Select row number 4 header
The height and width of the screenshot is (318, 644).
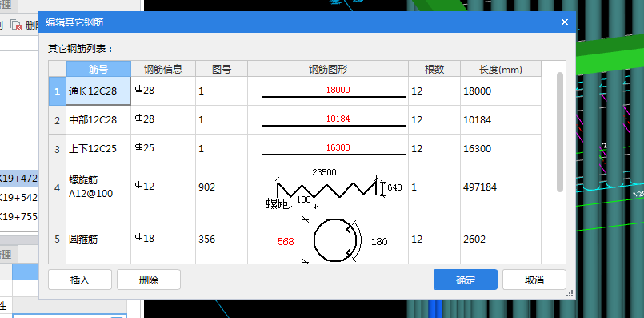58,187
